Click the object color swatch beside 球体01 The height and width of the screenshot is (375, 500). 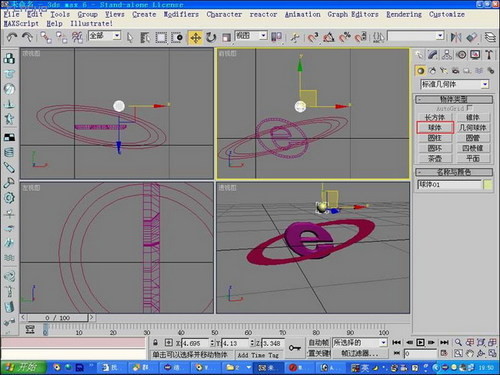point(488,185)
